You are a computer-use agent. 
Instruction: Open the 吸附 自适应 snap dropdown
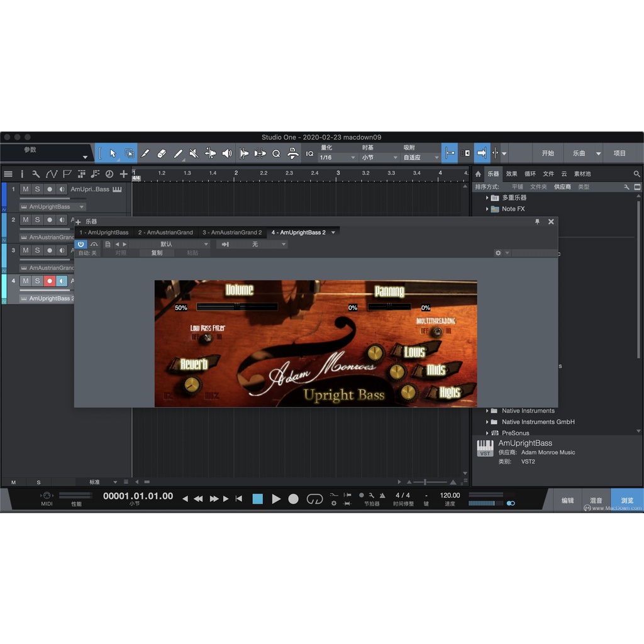(x=421, y=157)
